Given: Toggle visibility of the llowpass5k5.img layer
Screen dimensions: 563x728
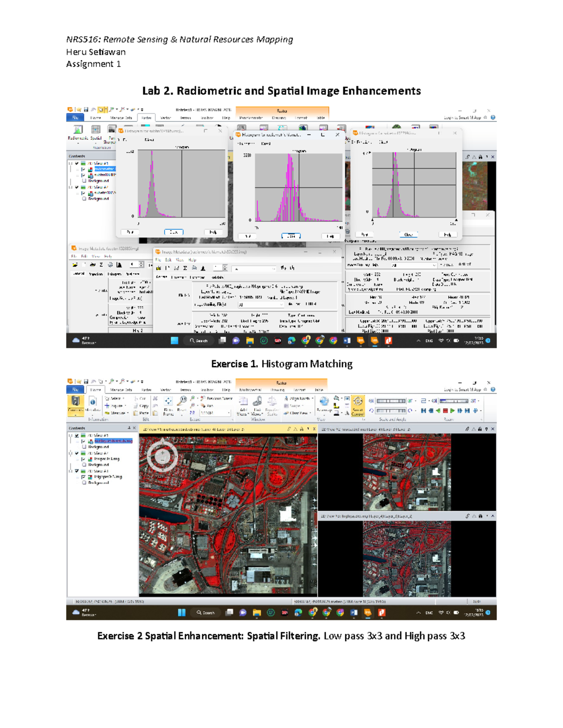Looking at the screenshot, I should point(83,459).
